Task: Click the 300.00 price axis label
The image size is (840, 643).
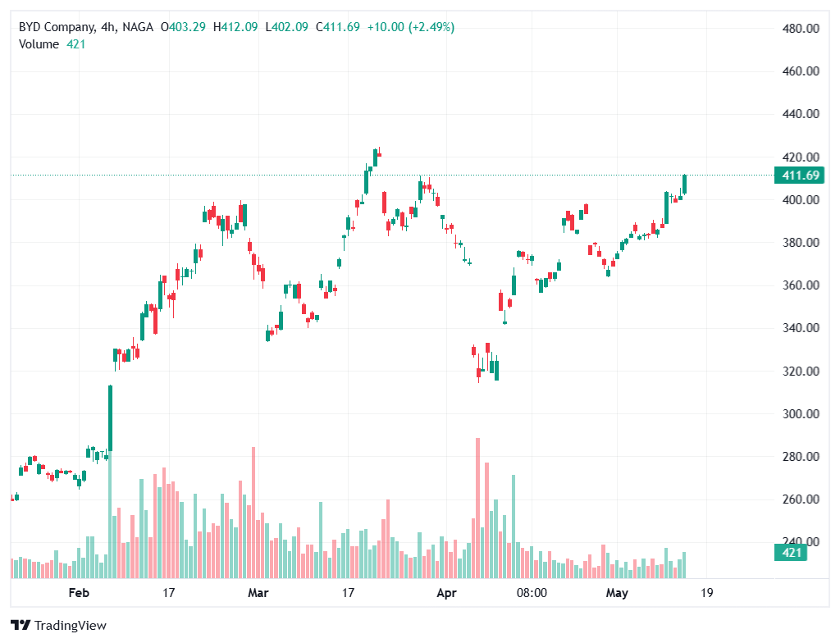Action: pyautogui.click(x=801, y=413)
